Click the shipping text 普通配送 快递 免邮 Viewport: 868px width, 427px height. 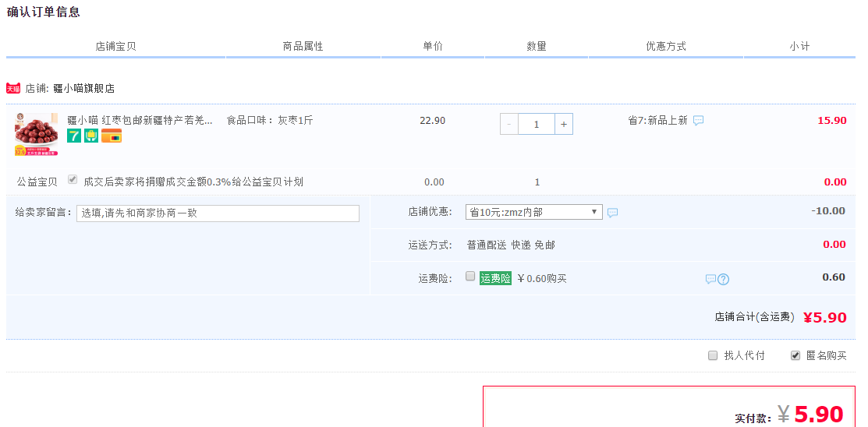click(511, 245)
